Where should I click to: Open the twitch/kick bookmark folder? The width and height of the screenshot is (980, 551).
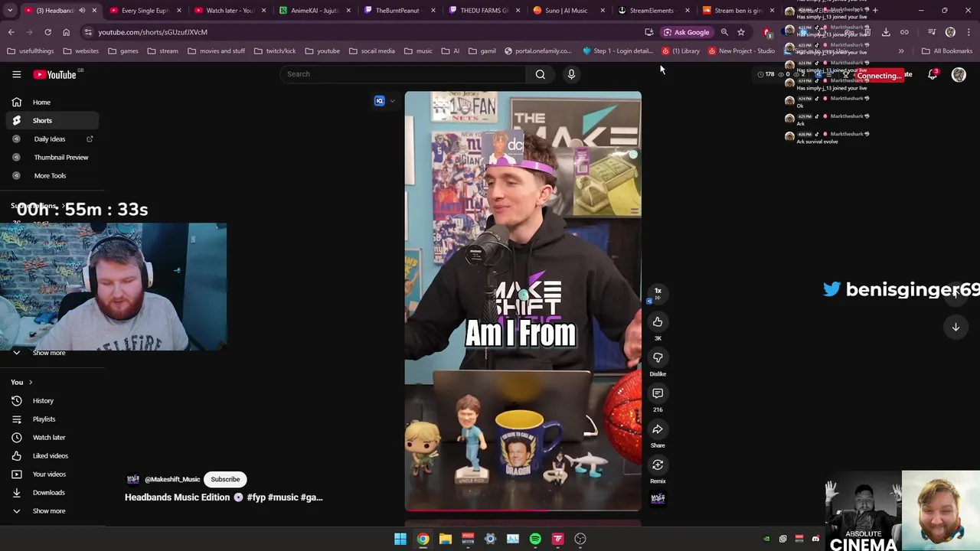[x=274, y=51]
